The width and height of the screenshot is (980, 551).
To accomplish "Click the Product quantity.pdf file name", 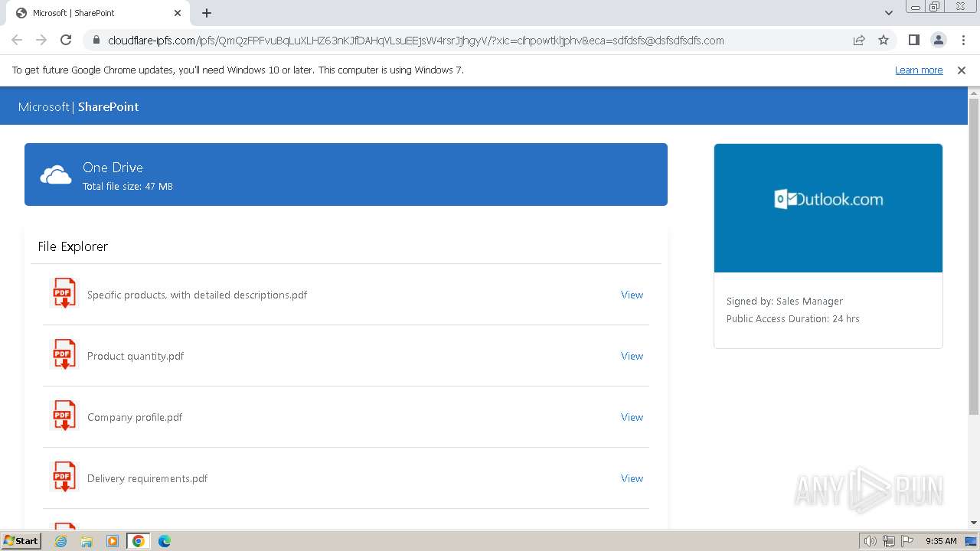I will [x=136, y=356].
